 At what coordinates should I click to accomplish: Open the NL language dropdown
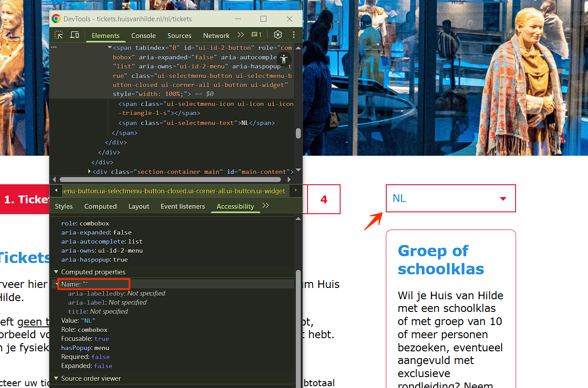pyautogui.click(x=450, y=198)
